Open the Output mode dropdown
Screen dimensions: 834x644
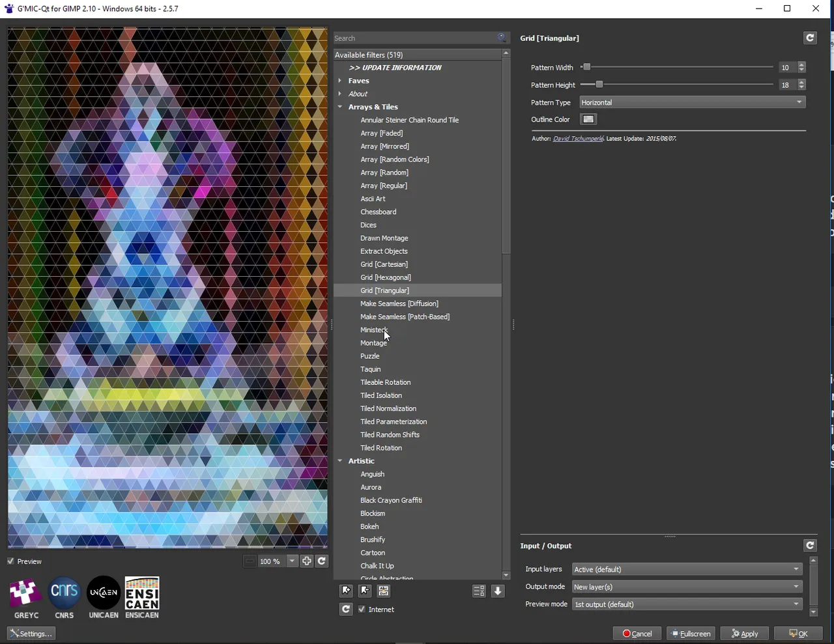(687, 587)
